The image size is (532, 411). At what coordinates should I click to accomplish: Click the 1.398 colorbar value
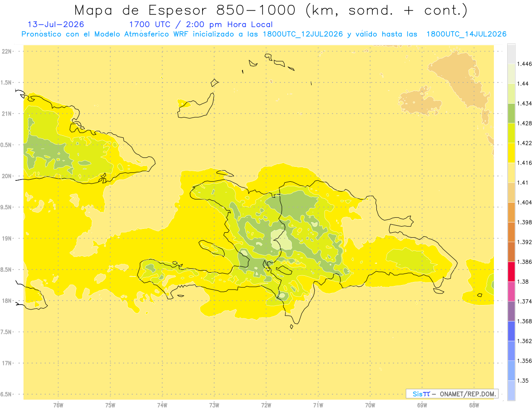524,223
